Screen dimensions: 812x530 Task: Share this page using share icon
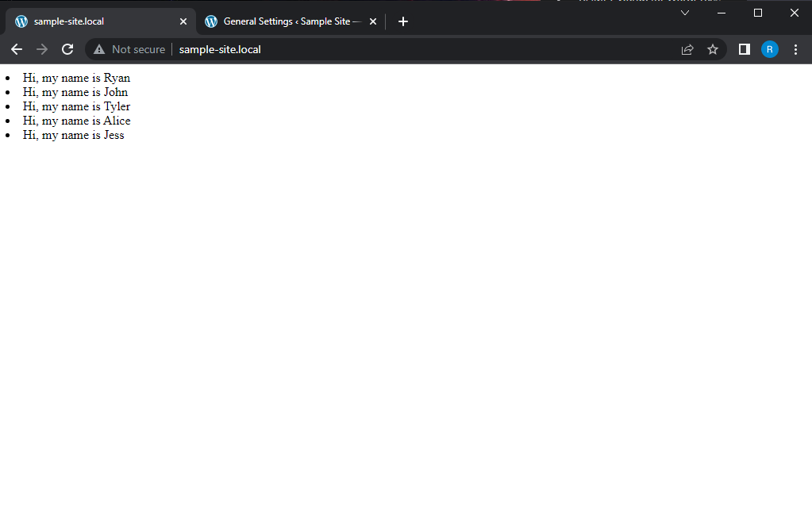(x=687, y=50)
